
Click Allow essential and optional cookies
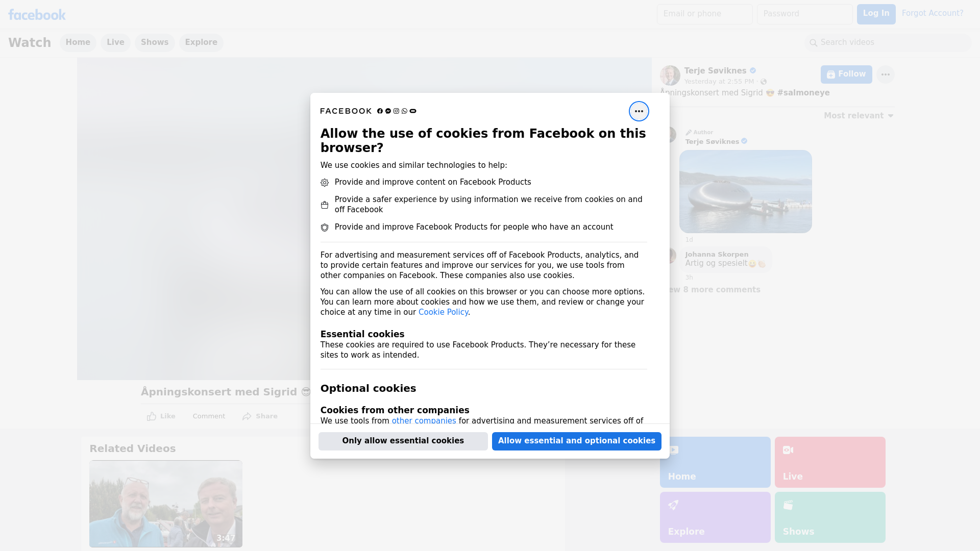pyautogui.click(x=576, y=441)
